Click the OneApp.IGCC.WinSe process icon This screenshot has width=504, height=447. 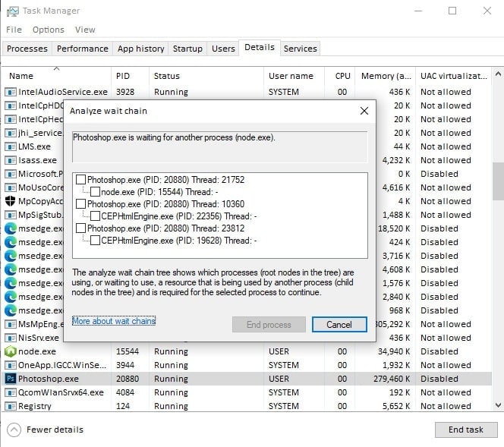11,365
